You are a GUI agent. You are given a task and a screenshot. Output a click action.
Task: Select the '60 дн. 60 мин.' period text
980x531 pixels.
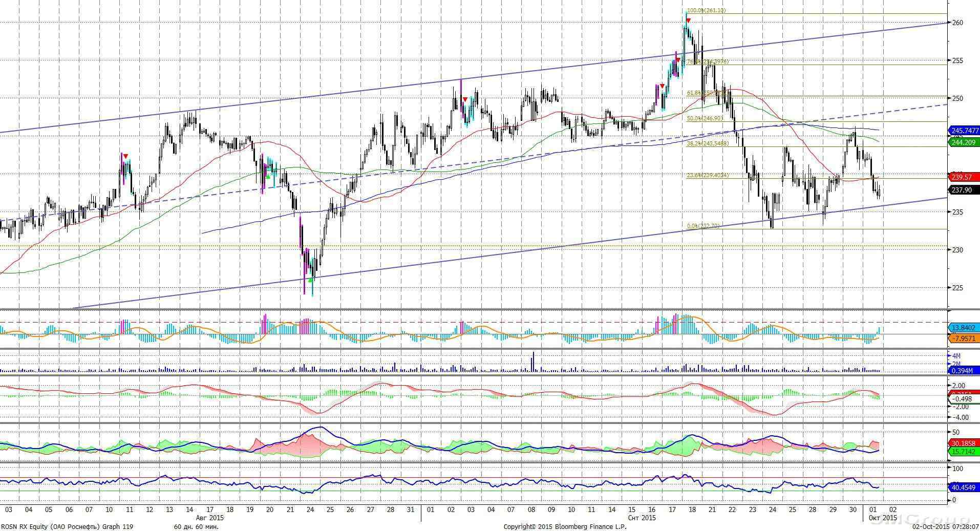point(197,526)
